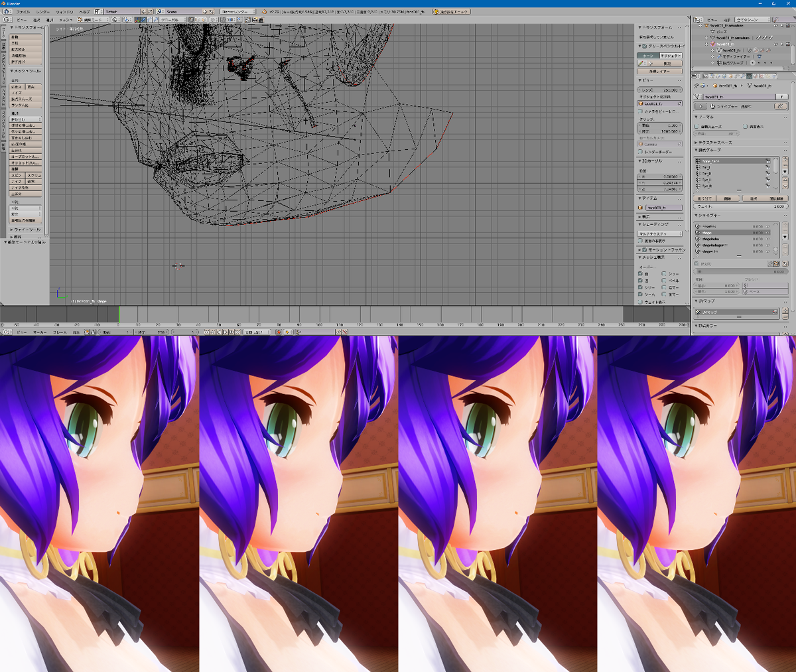
Task: Open the World tab in Properties editor
Action: [x=724, y=76]
